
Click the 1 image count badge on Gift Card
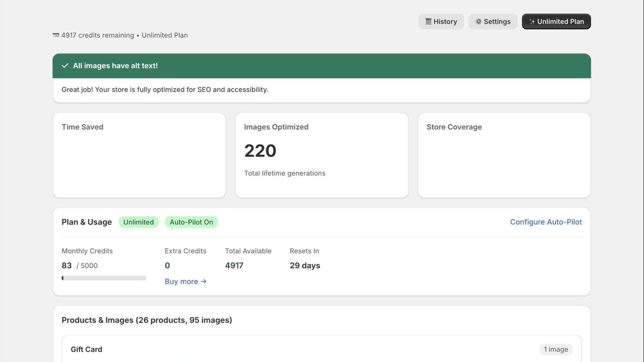pos(556,349)
